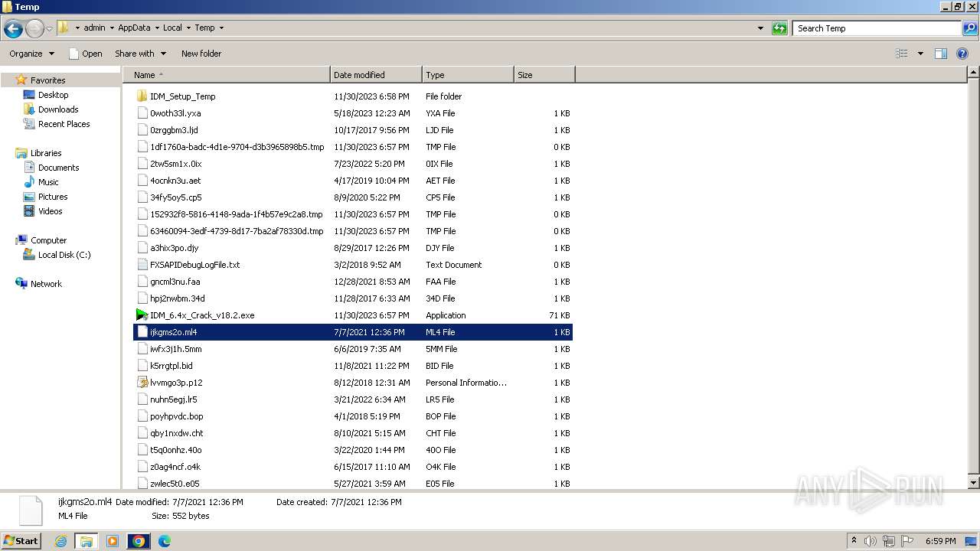Click the Start button
980x551 pixels.
point(21,540)
